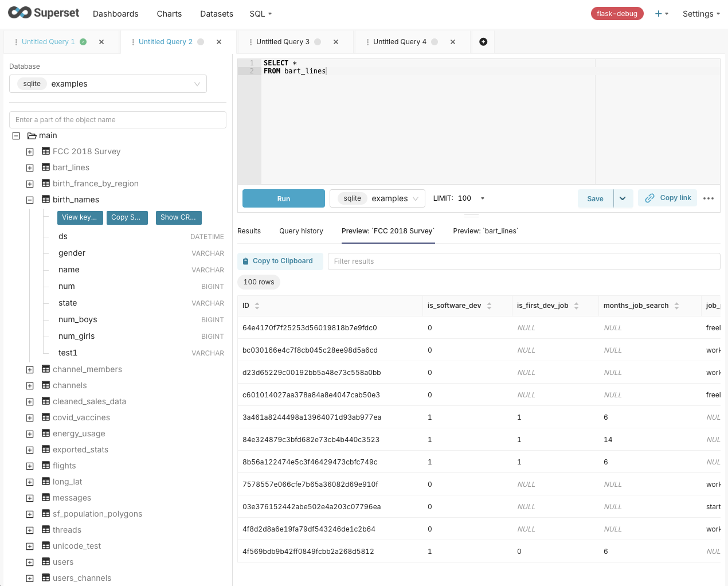Open the Save dropdown arrow

(x=623, y=198)
